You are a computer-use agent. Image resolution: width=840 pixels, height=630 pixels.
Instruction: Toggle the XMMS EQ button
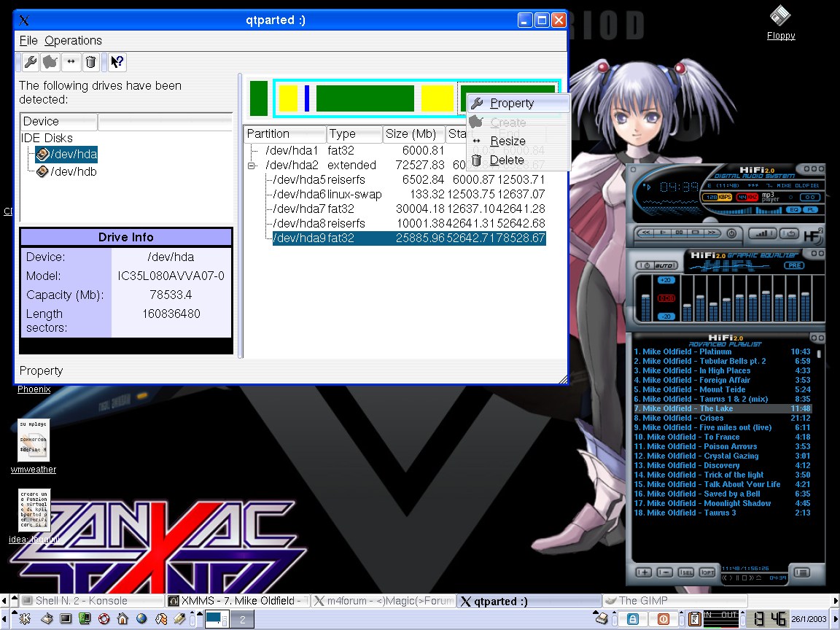(x=793, y=210)
